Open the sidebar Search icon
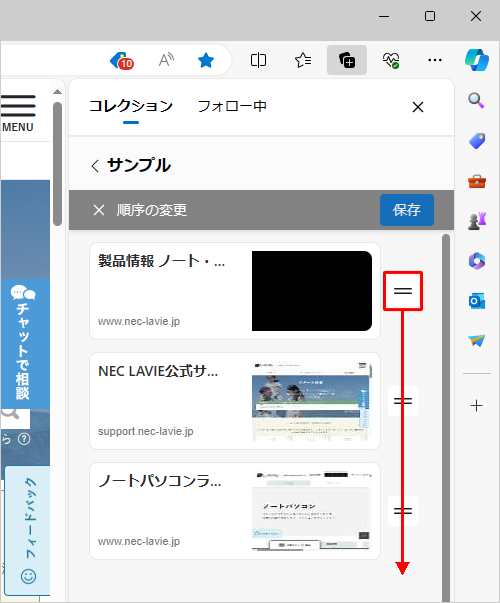Screen dimensions: 500x603 (x=476, y=100)
